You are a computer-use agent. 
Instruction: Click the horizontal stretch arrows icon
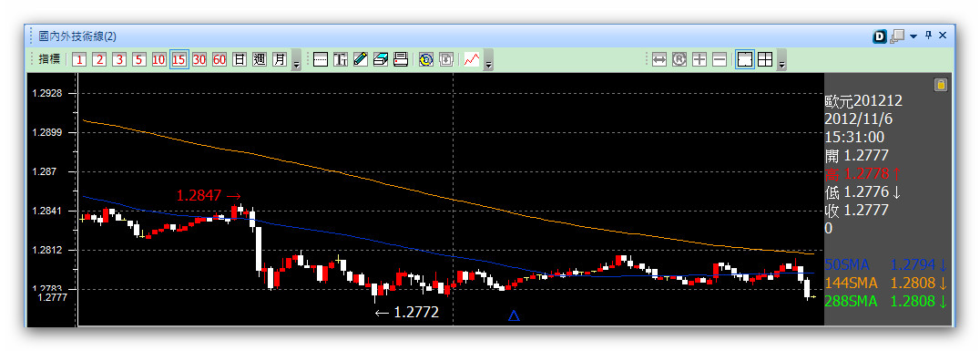coord(659,59)
